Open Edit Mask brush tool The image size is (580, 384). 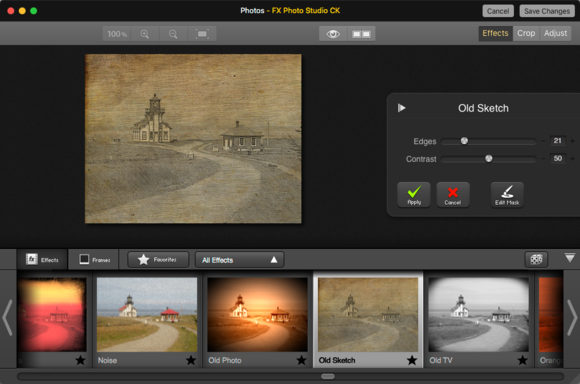507,195
